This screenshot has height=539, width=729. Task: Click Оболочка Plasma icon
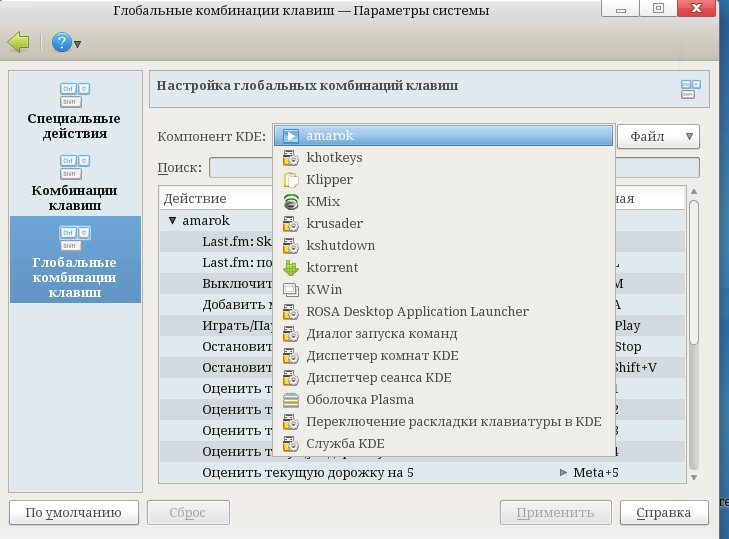coord(291,400)
